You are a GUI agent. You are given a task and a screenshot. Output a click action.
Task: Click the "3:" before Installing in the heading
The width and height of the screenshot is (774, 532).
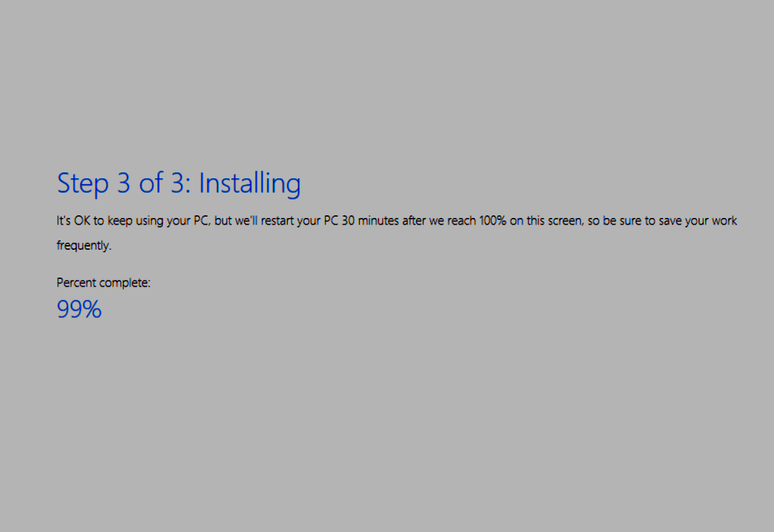(181, 184)
